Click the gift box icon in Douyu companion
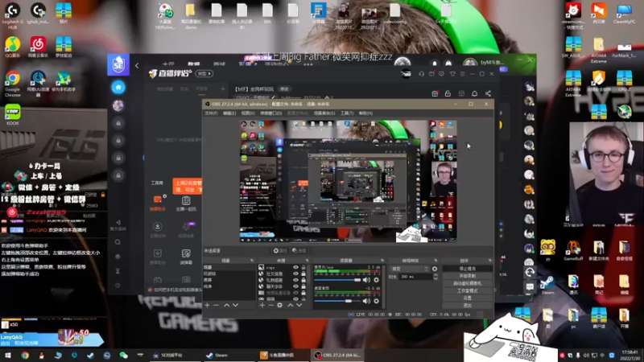 [x=435, y=93]
